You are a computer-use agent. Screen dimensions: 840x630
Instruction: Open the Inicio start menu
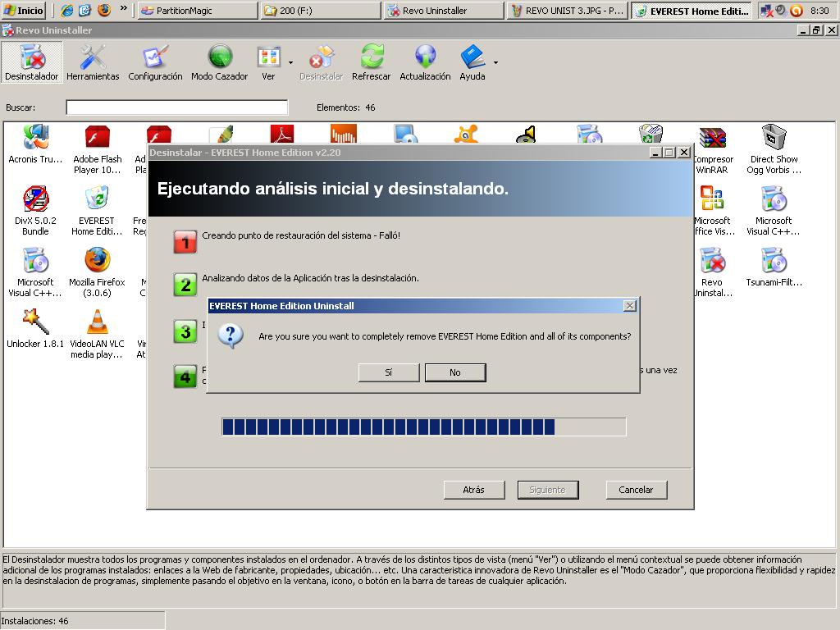point(24,10)
